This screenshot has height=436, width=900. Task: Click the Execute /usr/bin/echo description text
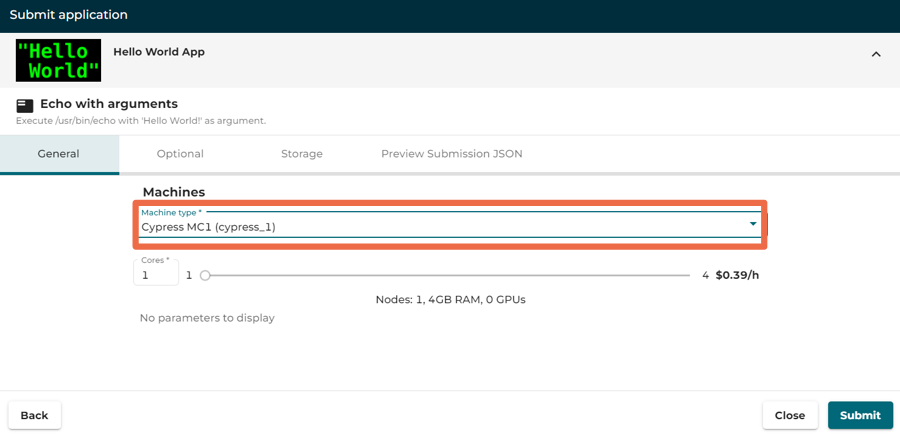tap(141, 121)
